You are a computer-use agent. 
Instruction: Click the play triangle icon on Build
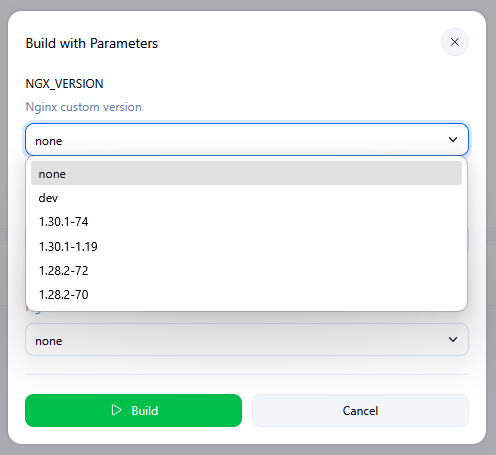[116, 410]
